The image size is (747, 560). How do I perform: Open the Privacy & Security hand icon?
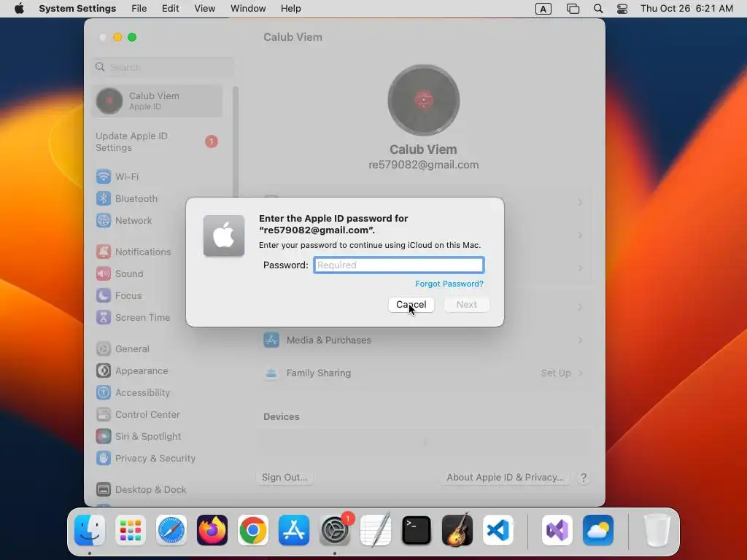point(104,458)
